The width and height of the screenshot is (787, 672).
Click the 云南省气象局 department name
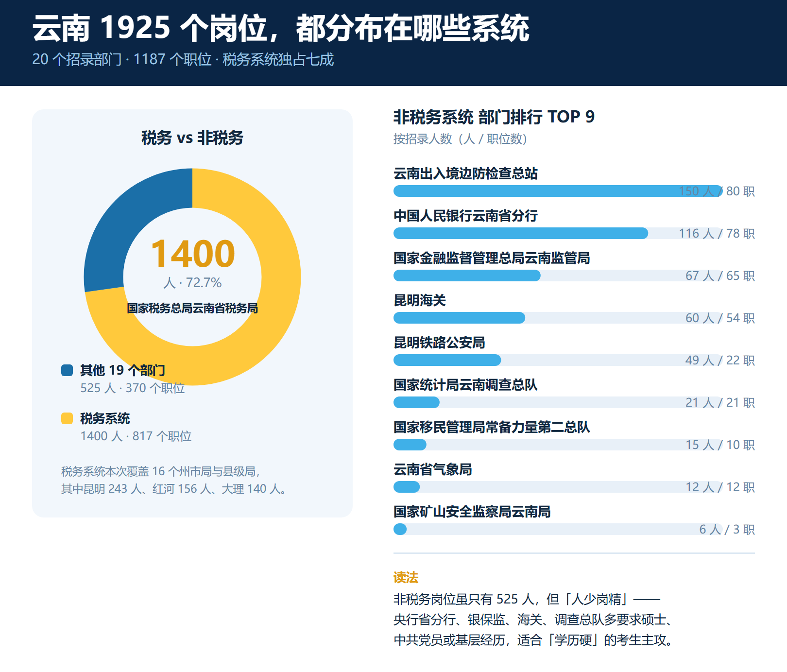[433, 469]
